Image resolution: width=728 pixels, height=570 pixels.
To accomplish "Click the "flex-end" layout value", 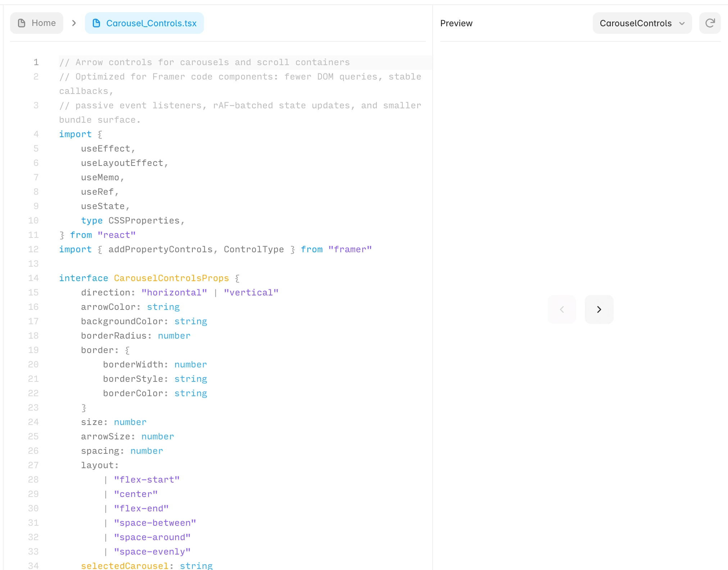I will point(141,508).
